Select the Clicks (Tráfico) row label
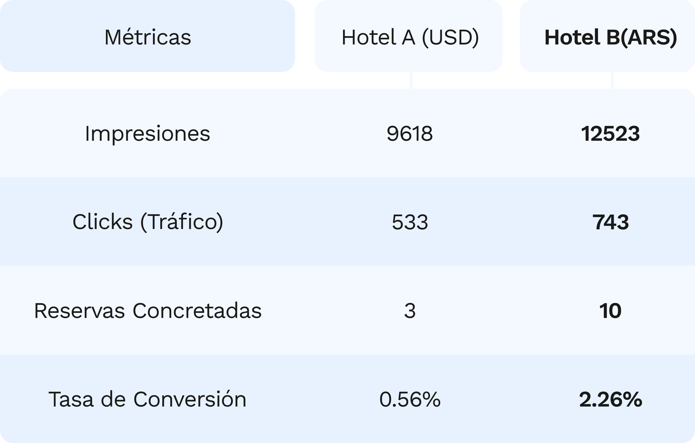This screenshot has height=443, width=695. 147,221
